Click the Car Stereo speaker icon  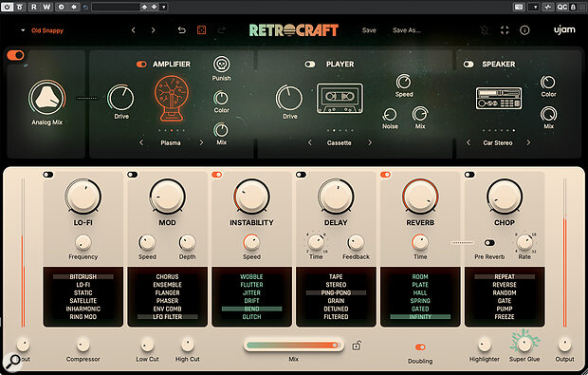(499, 99)
